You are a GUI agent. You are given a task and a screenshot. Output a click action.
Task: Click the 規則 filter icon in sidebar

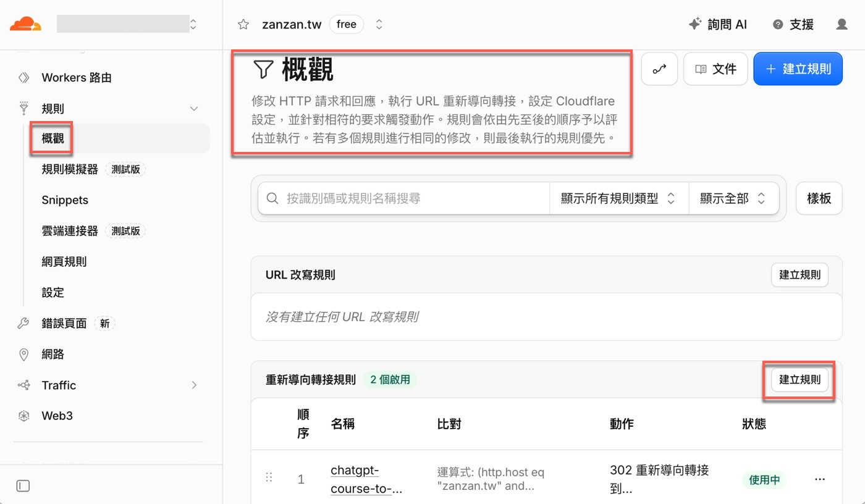pos(23,109)
